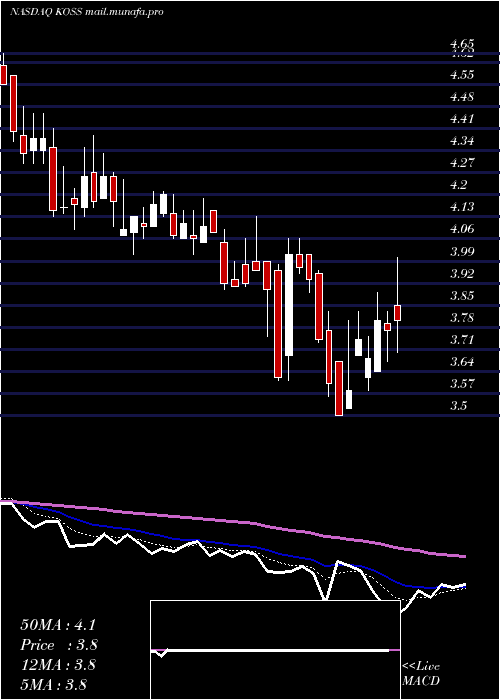
Task: Click the 4.2 price axis label
Action: 459,185
